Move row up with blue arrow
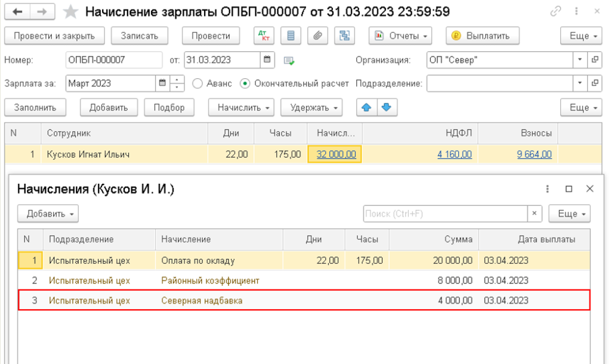611x364 pixels. [366, 107]
